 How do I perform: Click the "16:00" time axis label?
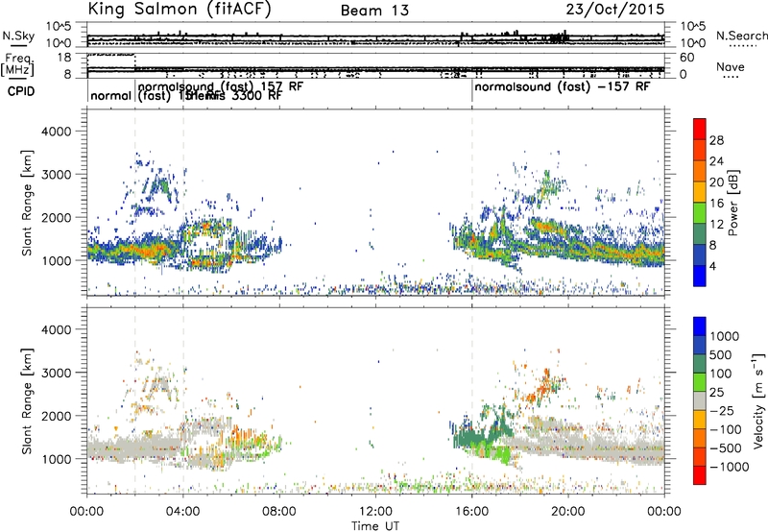coord(471,512)
